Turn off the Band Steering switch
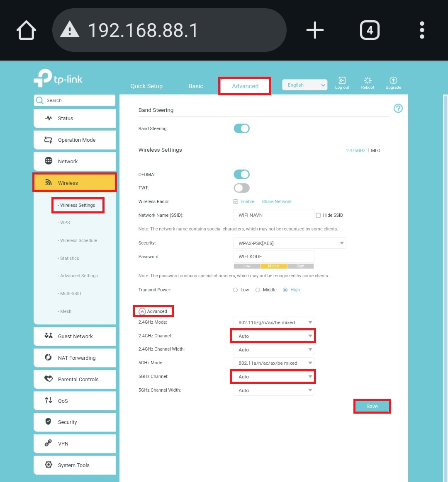 (241, 128)
